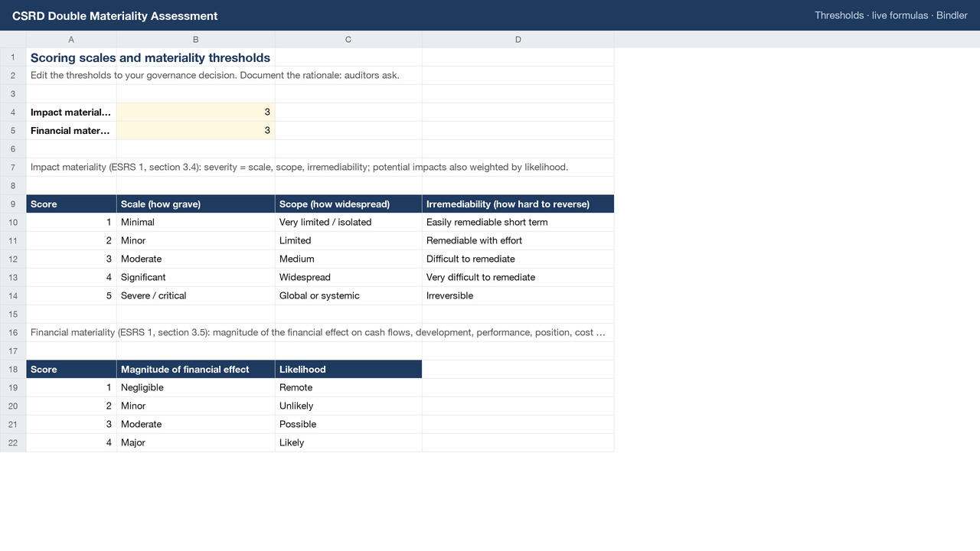Click the 'Likely' likelihood cell
Screen dimensions: 980x551
tap(348, 443)
